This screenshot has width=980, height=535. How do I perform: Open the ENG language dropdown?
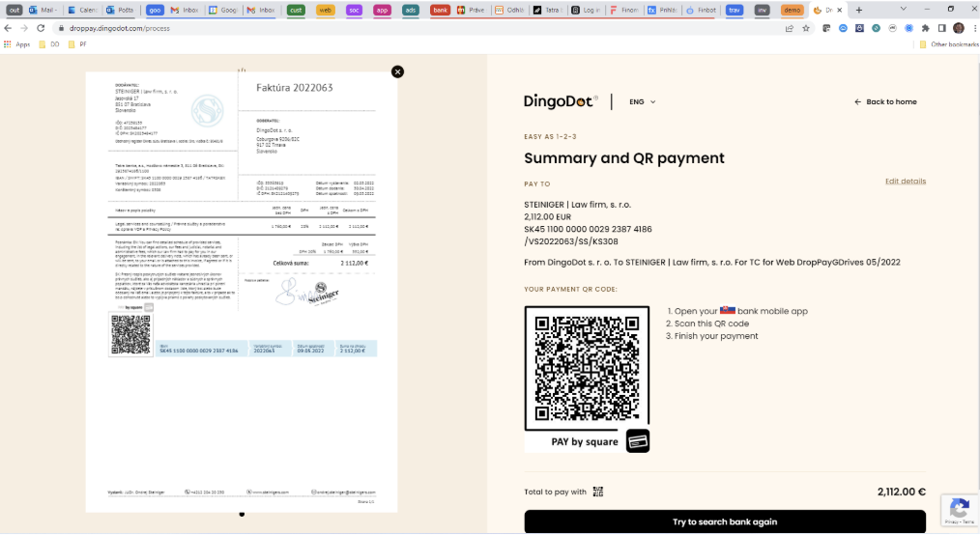pyautogui.click(x=643, y=101)
